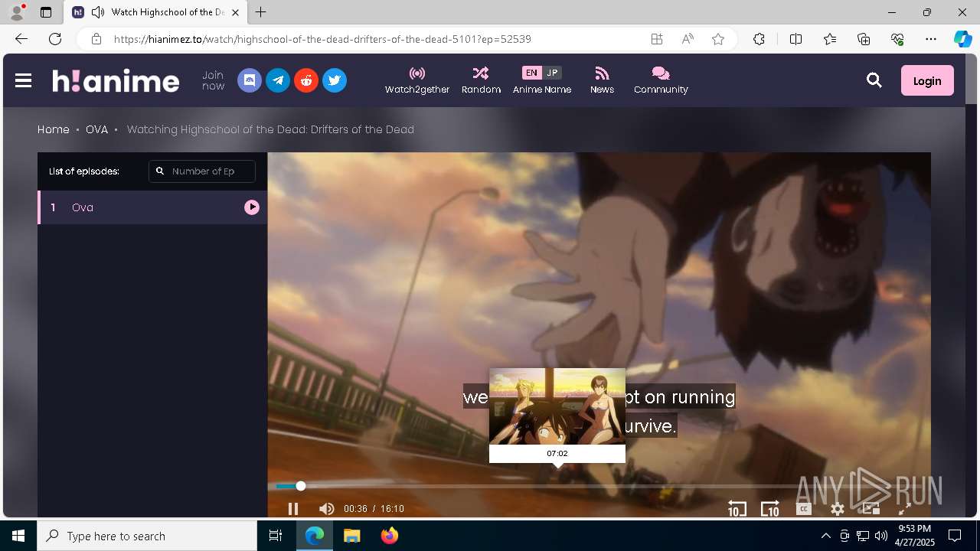The width and height of the screenshot is (980, 551).
Task: Open Watch2gether
Action: point(417,80)
